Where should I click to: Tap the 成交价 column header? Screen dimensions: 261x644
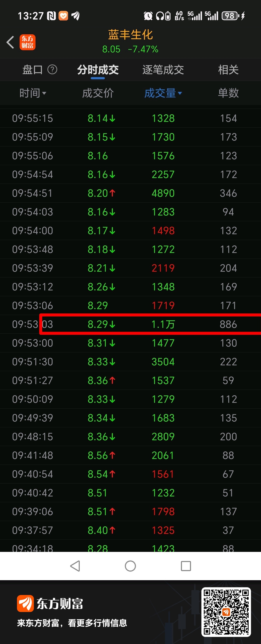98,93
